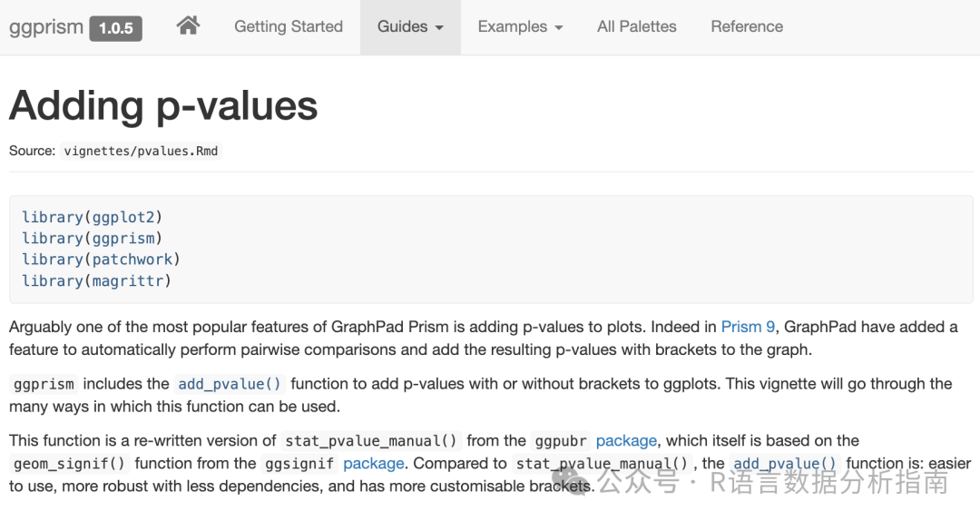Click the ggprism inline code starting the paragraph
Image resolution: width=980 pixels, height=521 pixels.
point(43,384)
